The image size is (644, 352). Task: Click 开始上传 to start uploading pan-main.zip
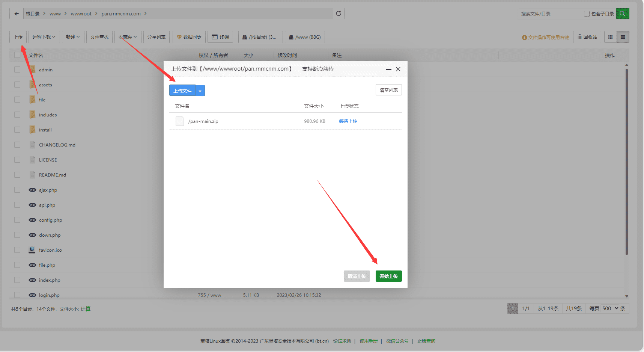(x=388, y=276)
